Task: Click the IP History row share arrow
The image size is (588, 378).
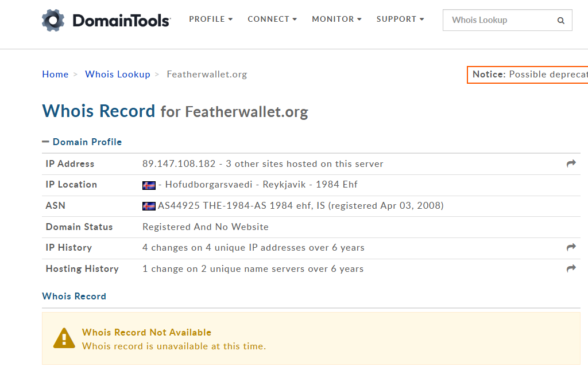Action: 571,247
